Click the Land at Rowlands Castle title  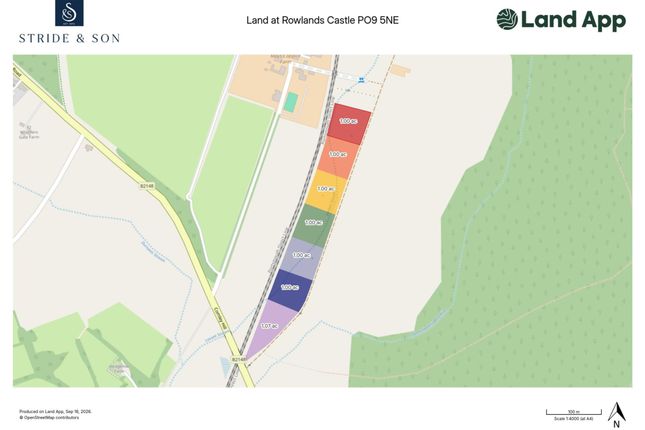[x=322, y=20]
